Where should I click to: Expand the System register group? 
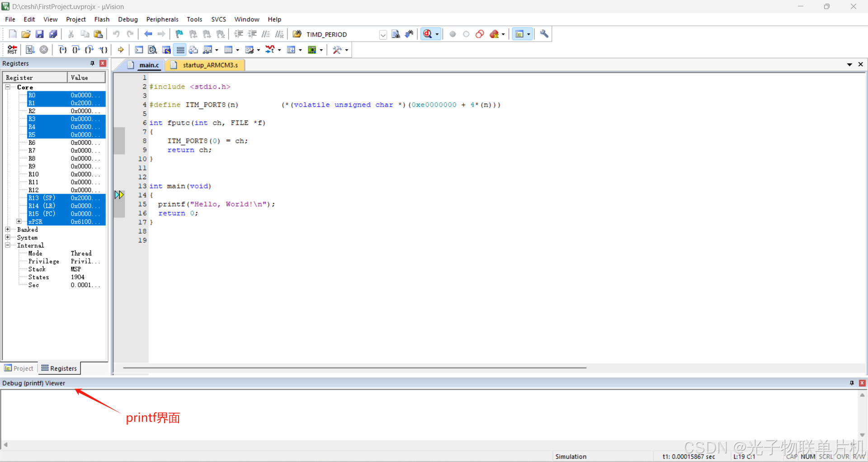pos(8,237)
